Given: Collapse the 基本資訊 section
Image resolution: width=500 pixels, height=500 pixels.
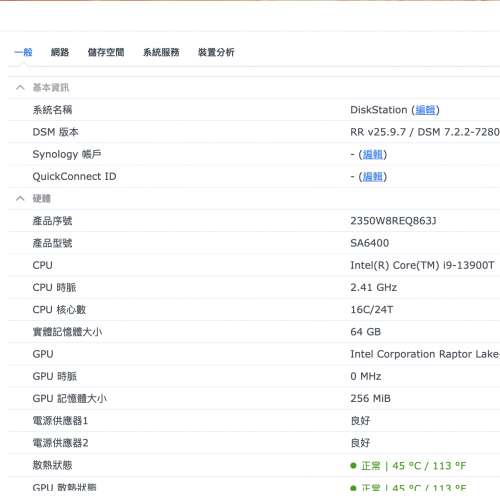Looking at the screenshot, I should tap(20, 88).
